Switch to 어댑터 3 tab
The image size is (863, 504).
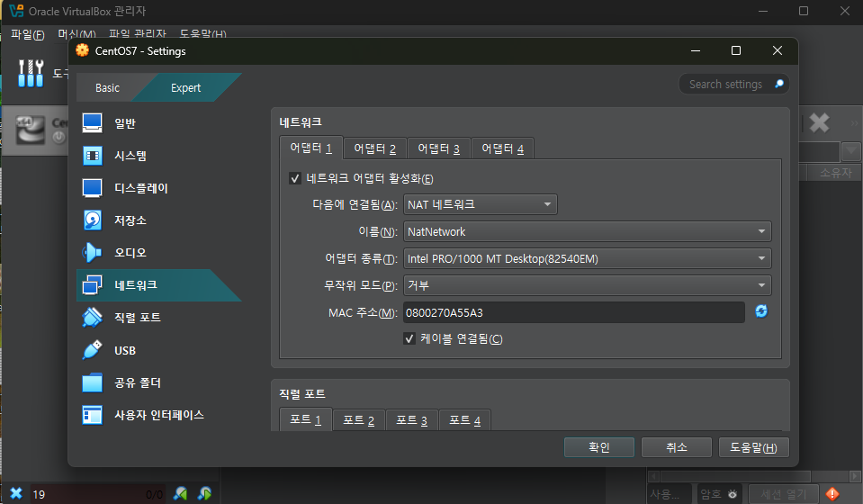click(x=438, y=148)
